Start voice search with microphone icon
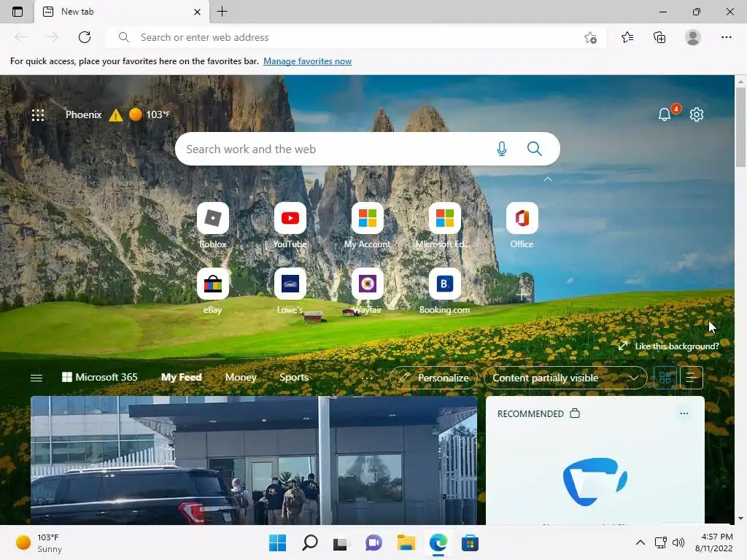Screen dimensions: 747x560 pyautogui.click(x=501, y=149)
